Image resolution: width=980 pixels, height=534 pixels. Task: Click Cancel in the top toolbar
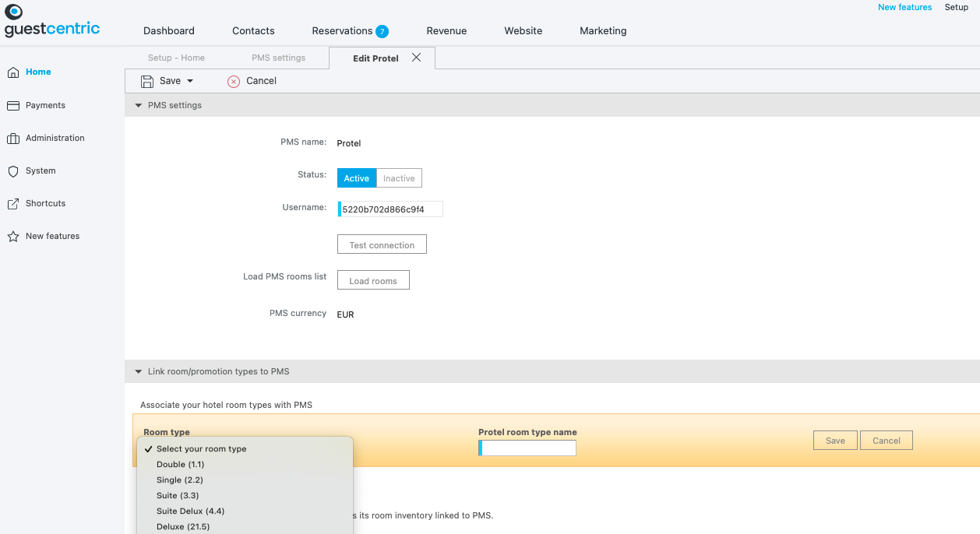(x=261, y=81)
